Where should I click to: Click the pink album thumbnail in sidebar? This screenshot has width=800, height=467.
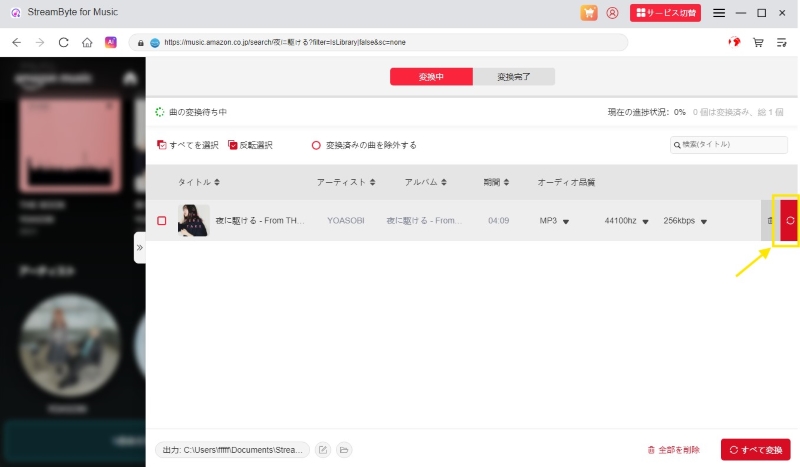tap(70, 145)
